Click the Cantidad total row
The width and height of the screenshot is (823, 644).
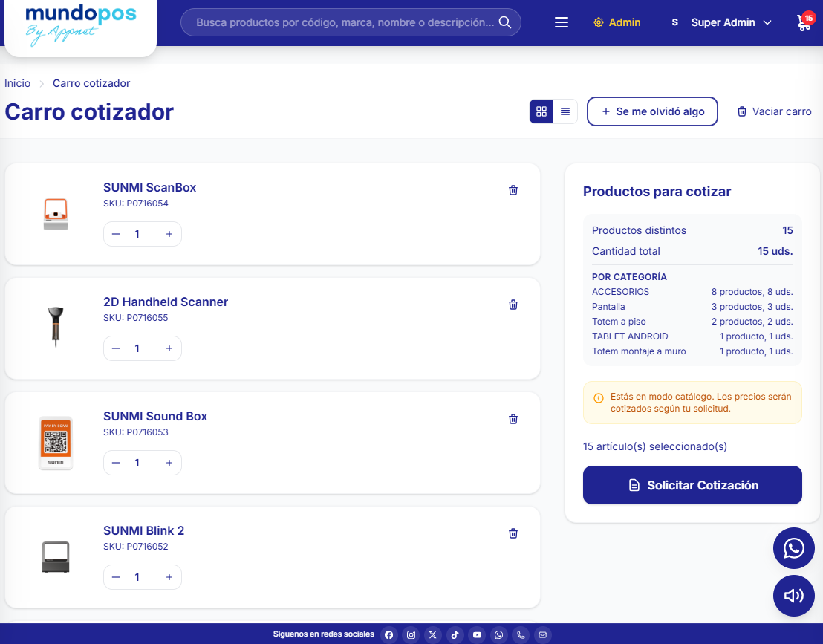tap(692, 251)
